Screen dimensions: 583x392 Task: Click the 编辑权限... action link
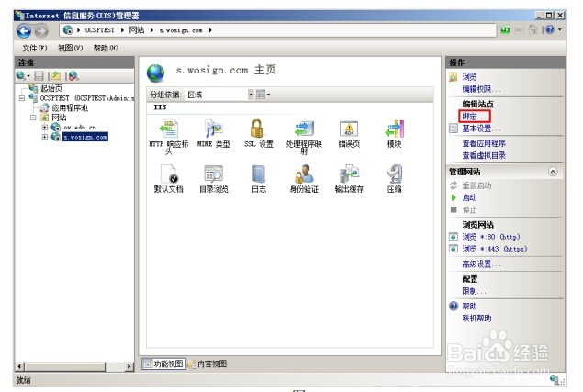point(481,89)
